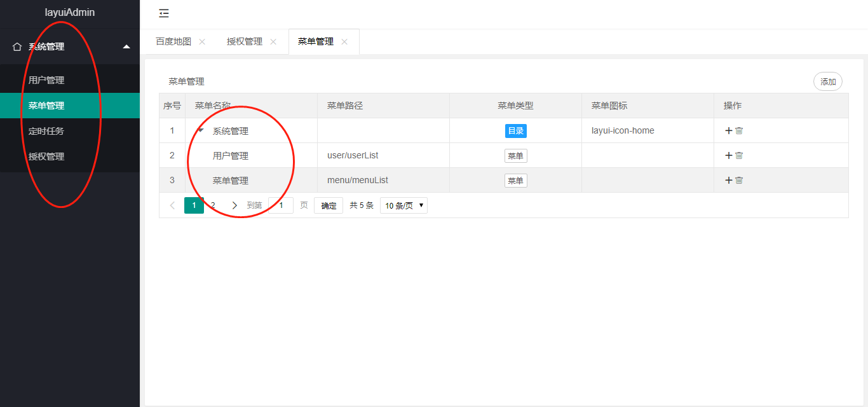
Task: Go to previous page arrow
Action: tap(172, 205)
